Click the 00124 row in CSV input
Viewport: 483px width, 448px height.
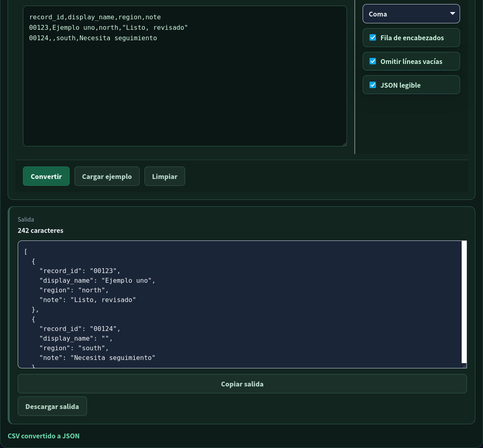[93, 38]
